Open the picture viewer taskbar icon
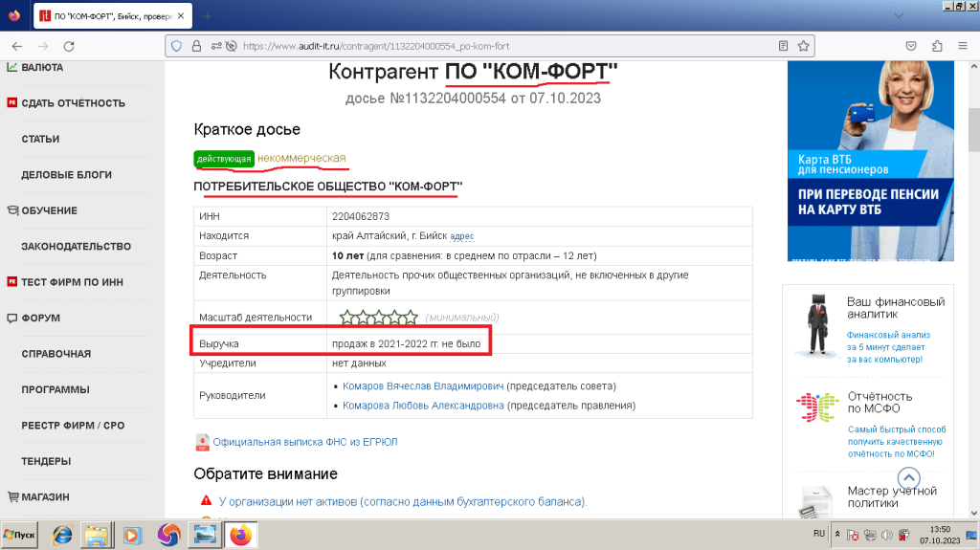This screenshot has width=980, height=550. [205, 535]
